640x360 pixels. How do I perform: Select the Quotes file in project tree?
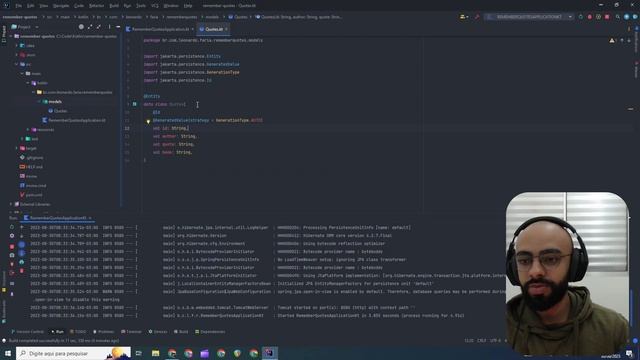[58, 111]
